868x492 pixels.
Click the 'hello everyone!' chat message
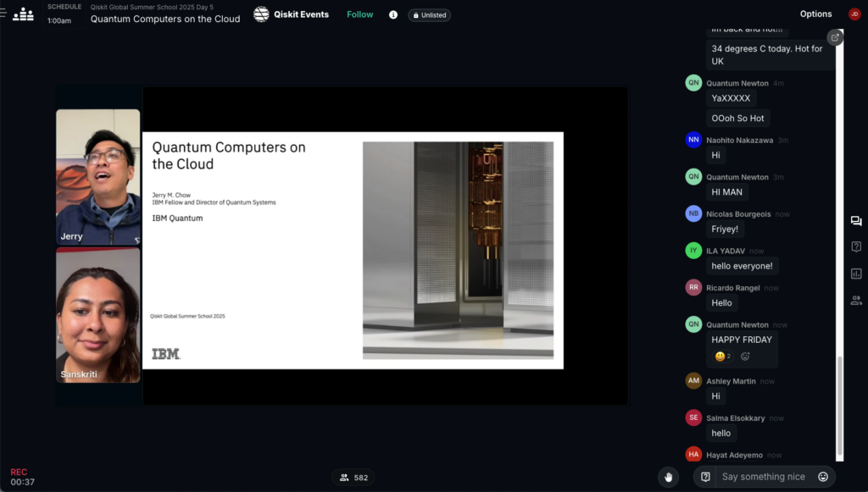(x=742, y=266)
